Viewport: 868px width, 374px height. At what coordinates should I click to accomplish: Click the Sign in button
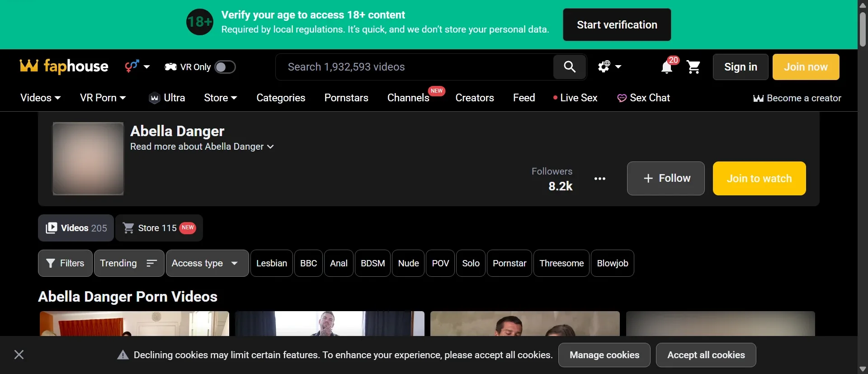pyautogui.click(x=741, y=67)
